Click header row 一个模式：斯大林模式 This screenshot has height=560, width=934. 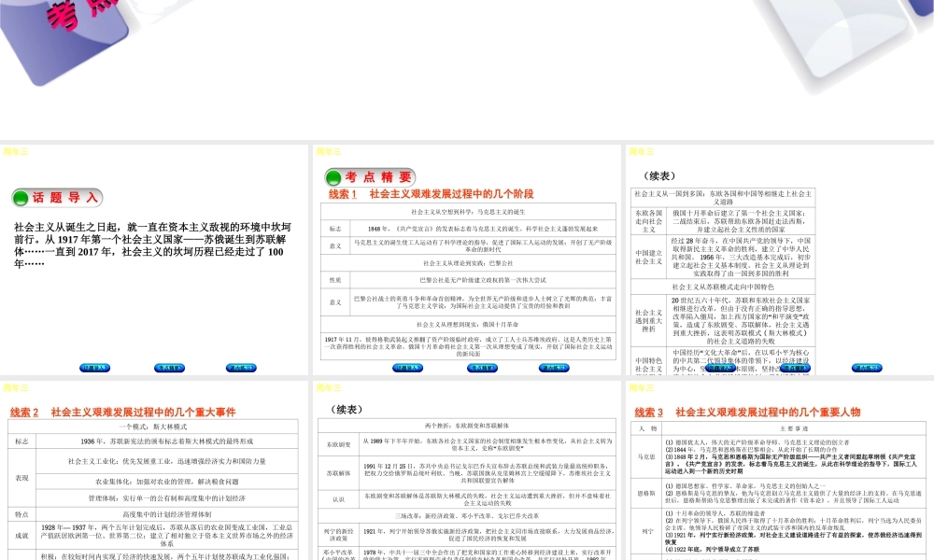click(153, 427)
